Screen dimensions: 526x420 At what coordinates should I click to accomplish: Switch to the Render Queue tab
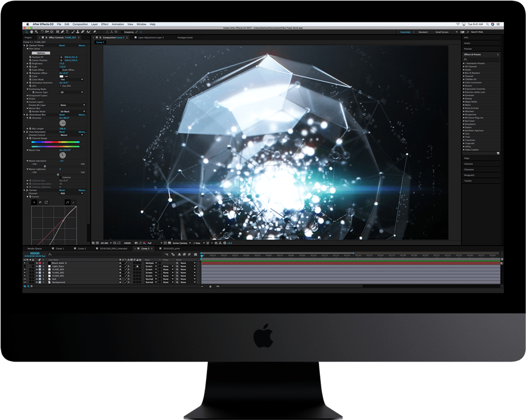(34, 248)
